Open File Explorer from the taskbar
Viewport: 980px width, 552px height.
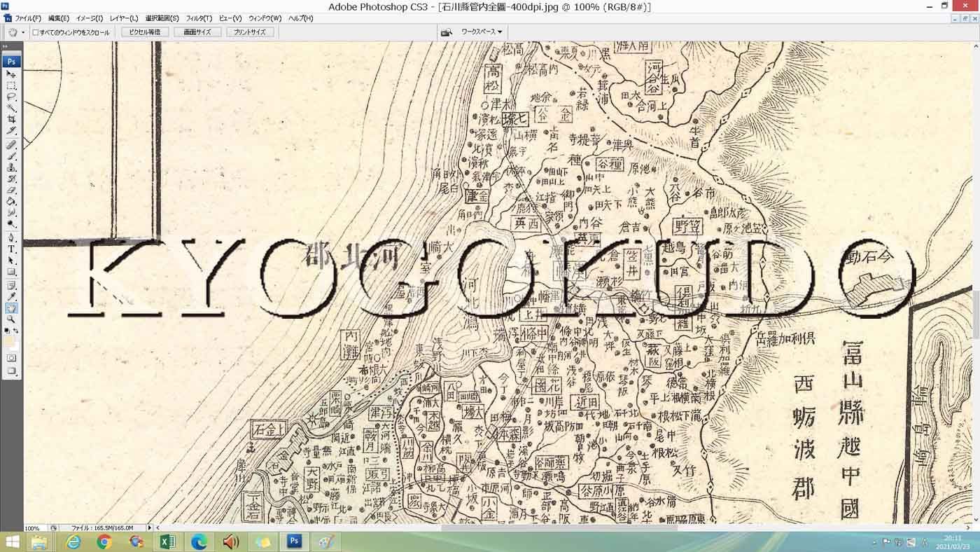pos(39,542)
